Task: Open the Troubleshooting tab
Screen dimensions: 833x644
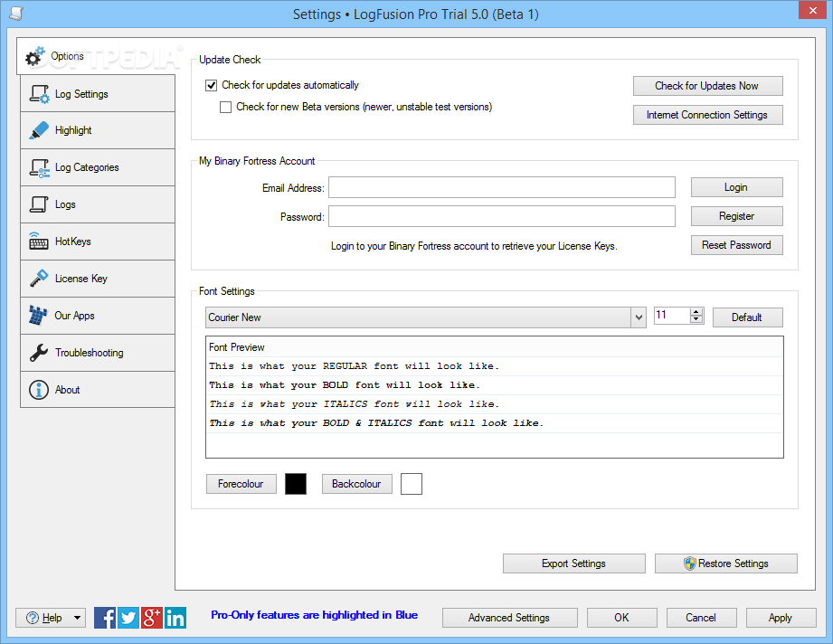Action: coord(98,353)
